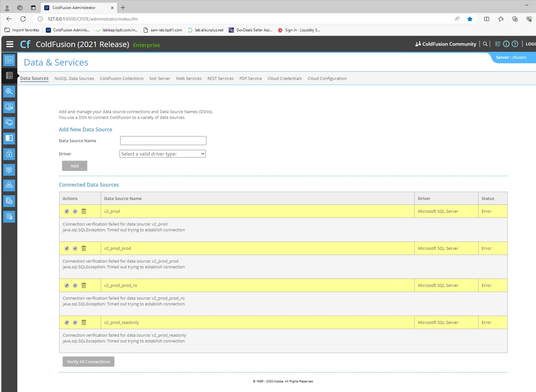
Task: Open the split-panel book sidebar icon
Action: [9, 138]
